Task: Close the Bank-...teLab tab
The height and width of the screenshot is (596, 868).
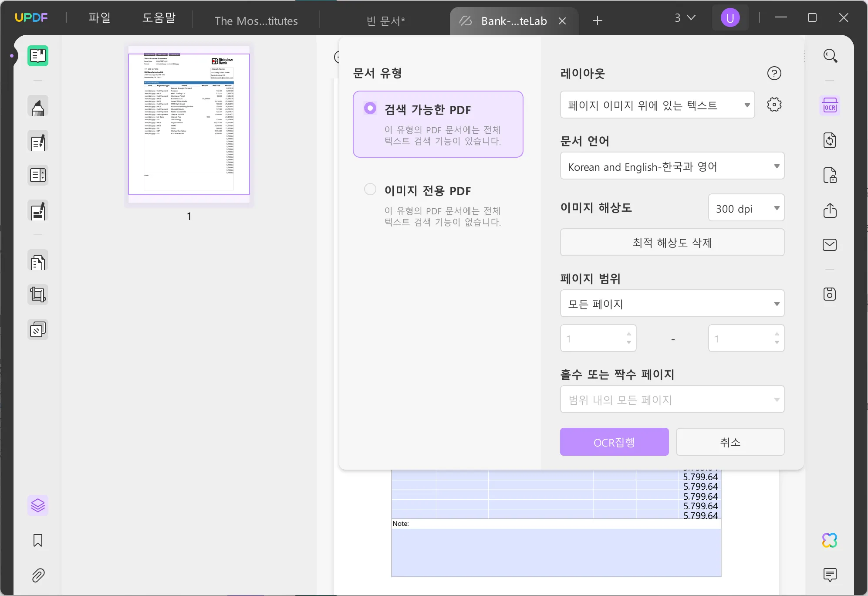Action: point(562,20)
